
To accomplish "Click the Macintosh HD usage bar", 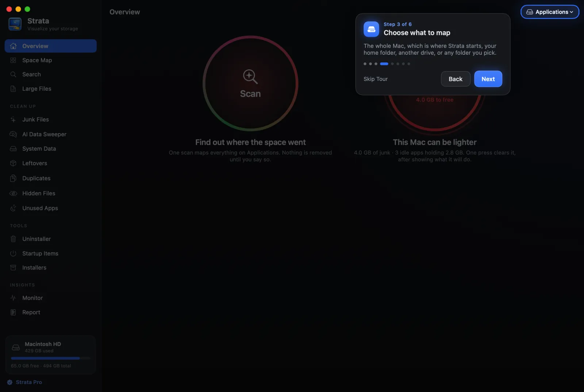I will [51, 358].
